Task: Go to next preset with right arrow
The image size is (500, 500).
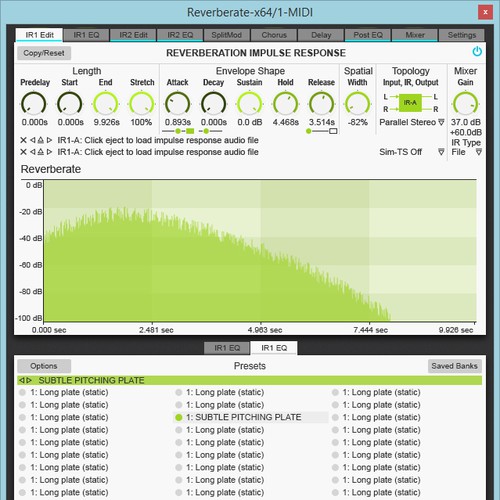Action: 29,380
